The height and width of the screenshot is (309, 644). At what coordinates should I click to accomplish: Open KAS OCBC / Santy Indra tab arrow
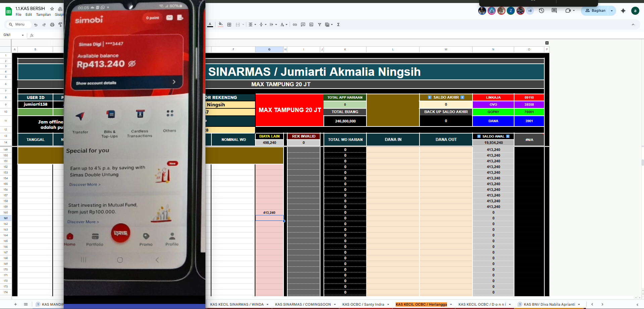pyautogui.click(x=388, y=304)
